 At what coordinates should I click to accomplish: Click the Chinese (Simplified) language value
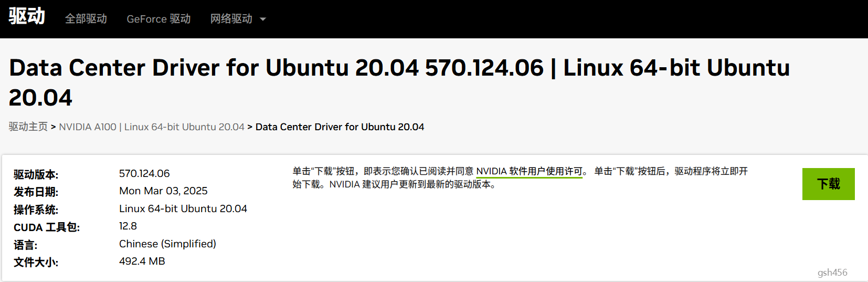point(167,244)
